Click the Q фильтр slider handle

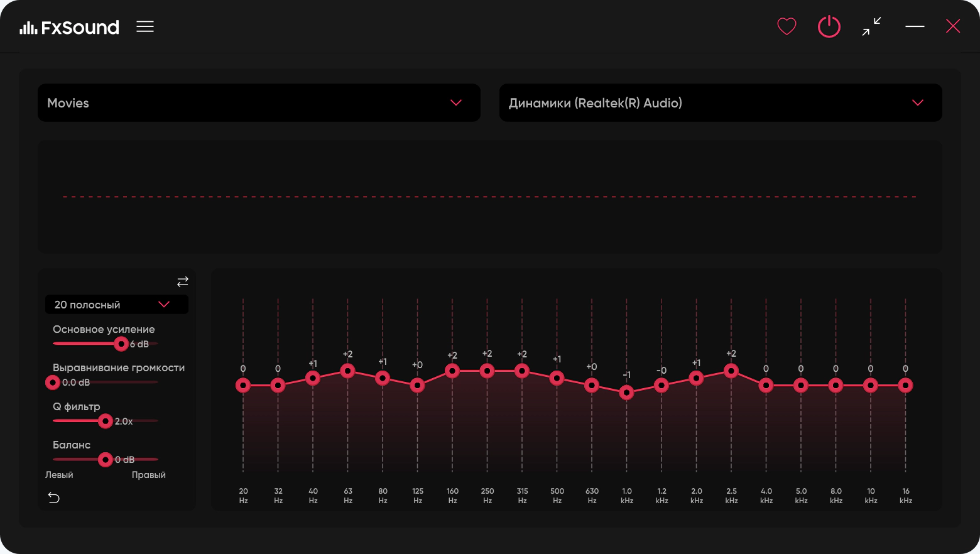[106, 421]
